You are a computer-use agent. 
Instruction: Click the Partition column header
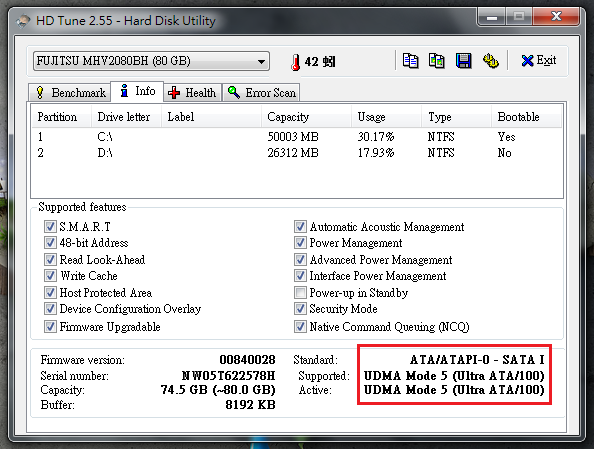pyautogui.click(x=61, y=117)
